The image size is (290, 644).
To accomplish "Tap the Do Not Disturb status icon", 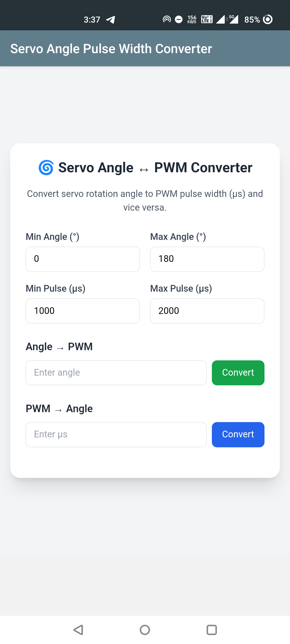I will 179,19.
